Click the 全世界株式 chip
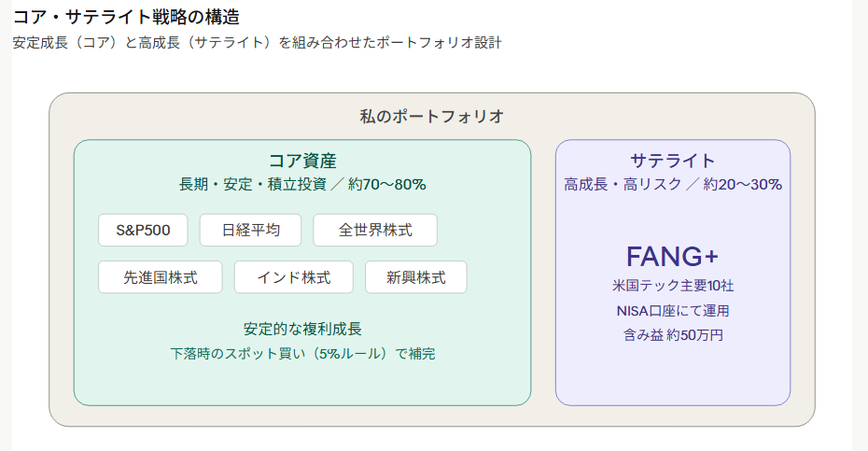 pyautogui.click(x=375, y=230)
